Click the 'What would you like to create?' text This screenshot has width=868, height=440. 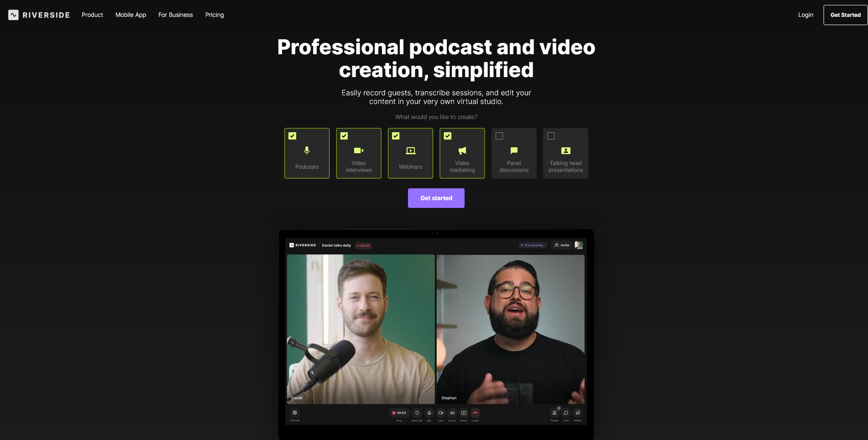pos(436,117)
